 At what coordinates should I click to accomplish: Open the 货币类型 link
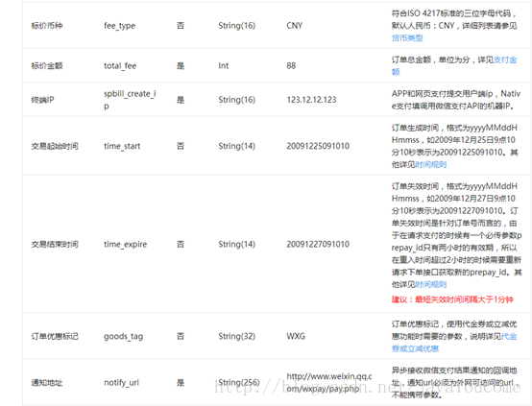(x=407, y=38)
